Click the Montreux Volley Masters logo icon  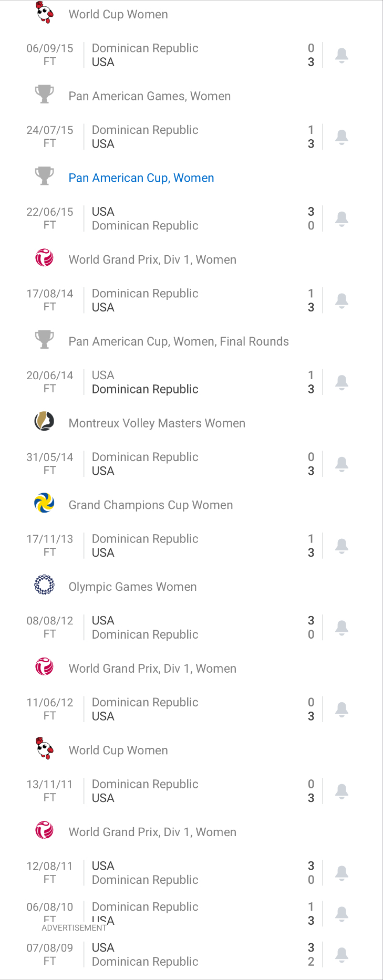coord(45,422)
